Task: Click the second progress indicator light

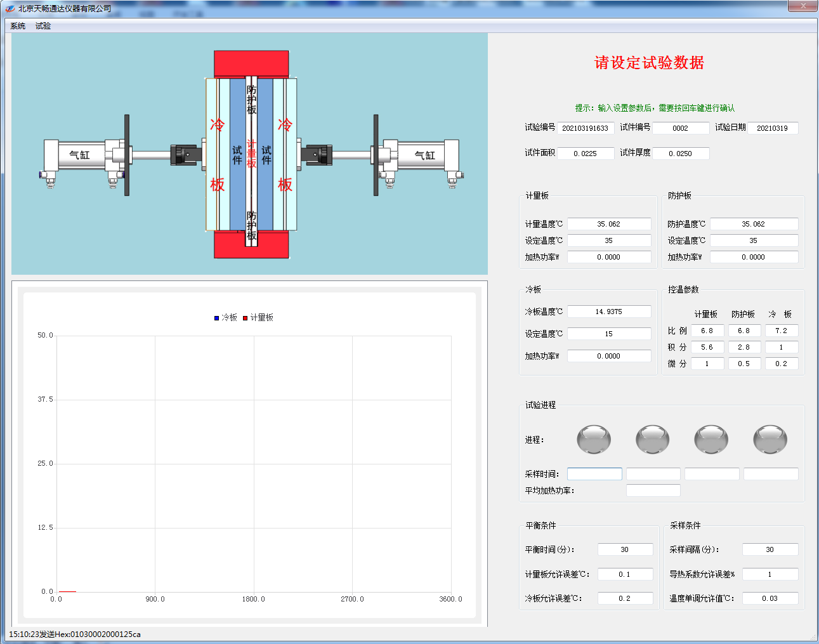Action: [652, 439]
